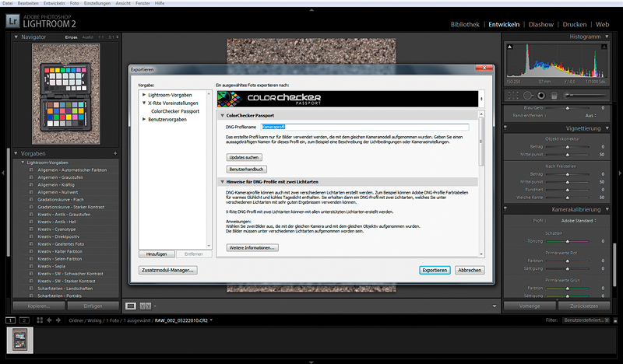Image resolution: width=623 pixels, height=364 pixels.
Task: Select the Spot Removal tool icon
Action: (x=528, y=95)
